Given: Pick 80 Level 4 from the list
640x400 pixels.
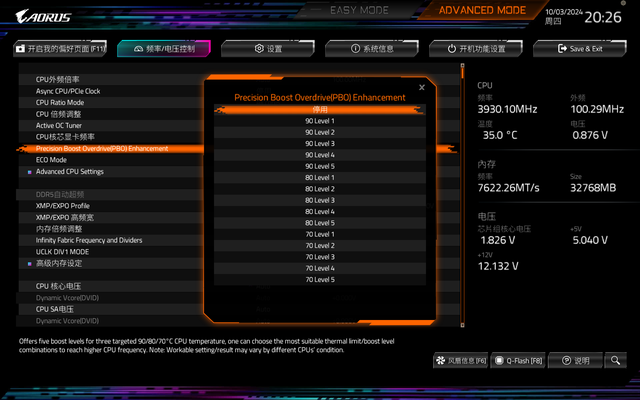Looking at the screenshot, I should [x=320, y=211].
